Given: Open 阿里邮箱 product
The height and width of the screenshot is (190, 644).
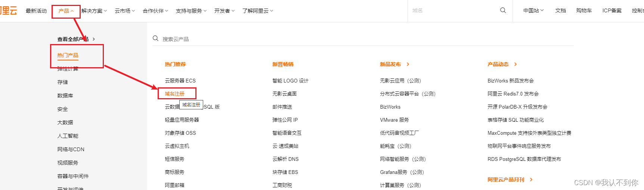Looking at the screenshot, I should point(174,185).
